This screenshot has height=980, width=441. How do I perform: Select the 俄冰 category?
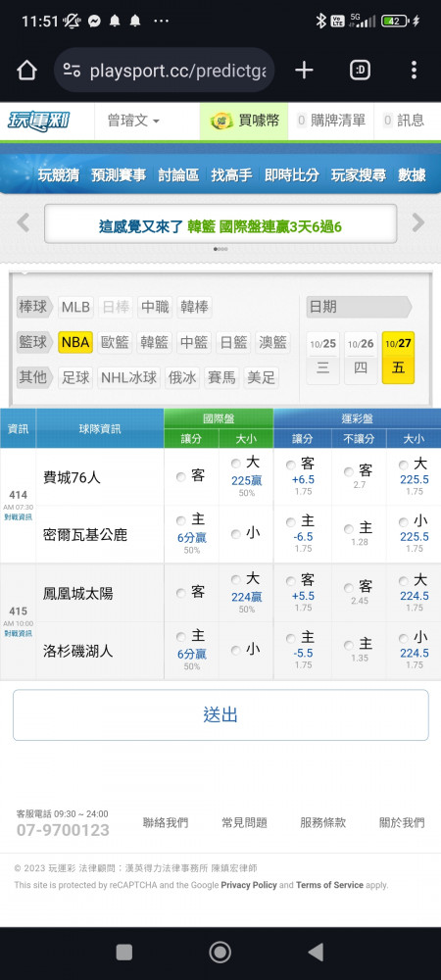pyautogui.click(x=182, y=377)
